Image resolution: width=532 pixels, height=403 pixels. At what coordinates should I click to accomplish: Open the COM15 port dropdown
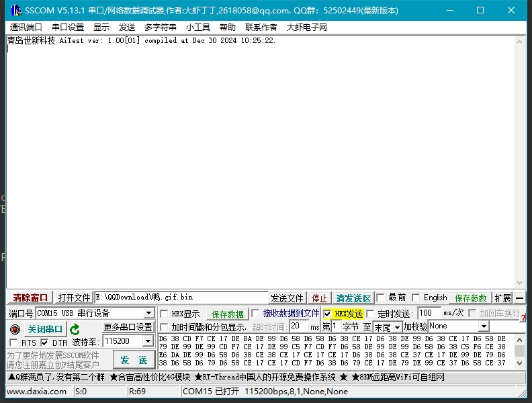pyautogui.click(x=148, y=313)
